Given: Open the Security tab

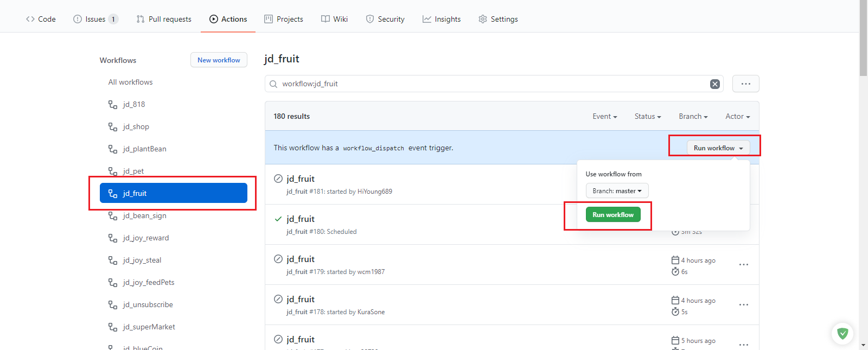Looking at the screenshot, I should [385, 19].
